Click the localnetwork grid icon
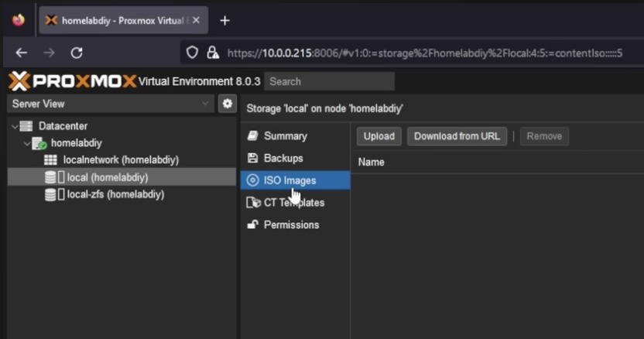Viewport: 644px width, 339px height. pos(50,160)
